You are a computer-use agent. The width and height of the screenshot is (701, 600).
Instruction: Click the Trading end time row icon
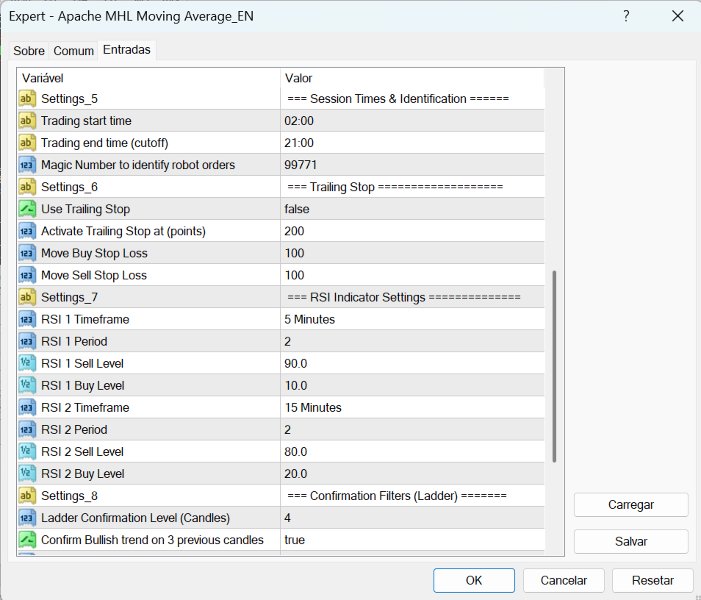pyautogui.click(x=27, y=143)
